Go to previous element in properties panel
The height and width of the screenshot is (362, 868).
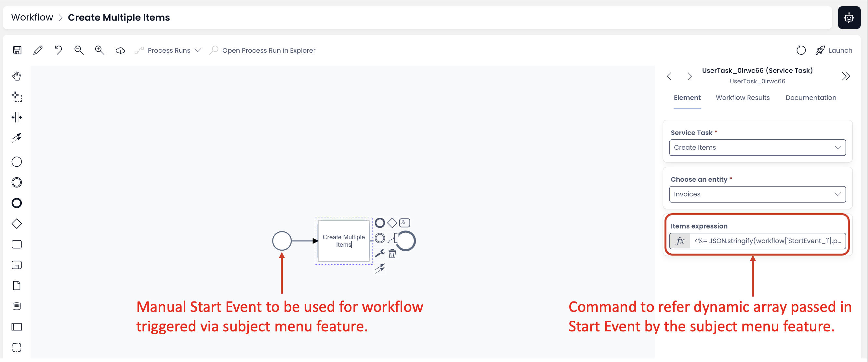(669, 76)
